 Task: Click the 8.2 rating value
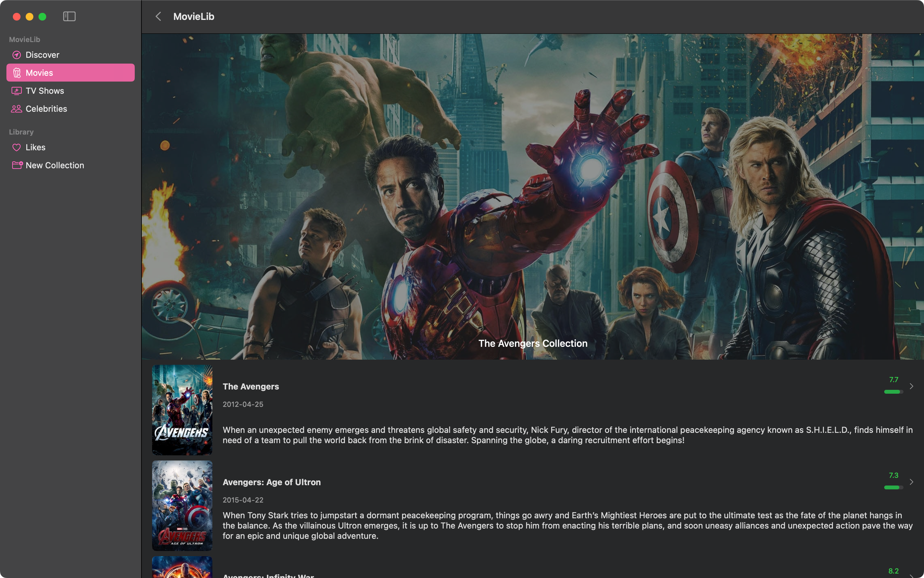tap(894, 571)
